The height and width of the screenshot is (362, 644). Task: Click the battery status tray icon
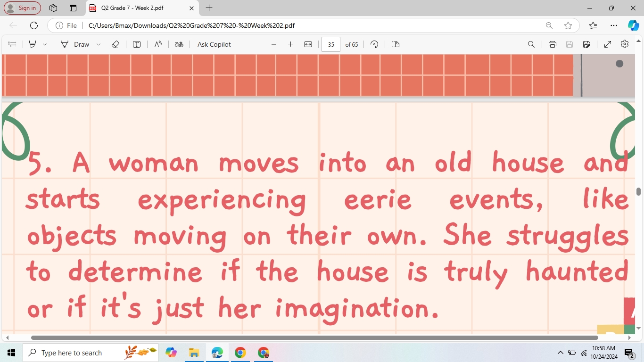pyautogui.click(x=572, y=353)
